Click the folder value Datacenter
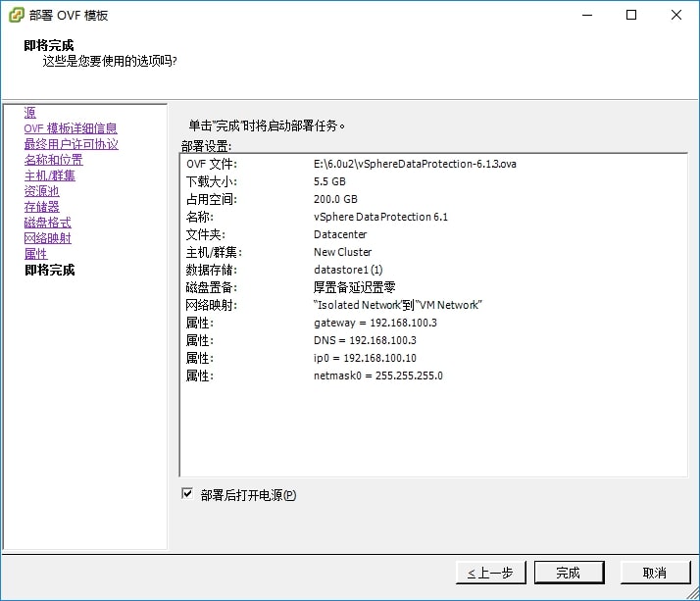Image resolution: width=700 pixels, height=601 pixels. pyautogui.click(x=340, y=234)
